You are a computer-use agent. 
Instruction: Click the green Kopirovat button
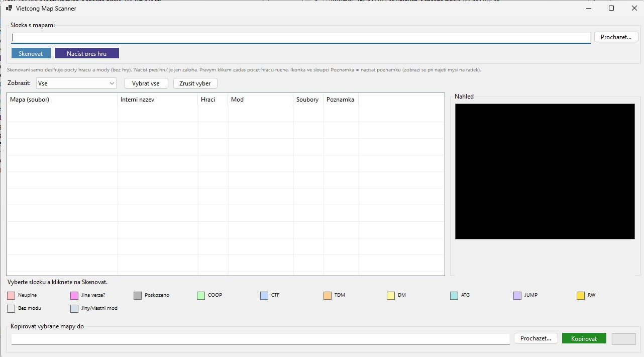(x=584, y=338)
